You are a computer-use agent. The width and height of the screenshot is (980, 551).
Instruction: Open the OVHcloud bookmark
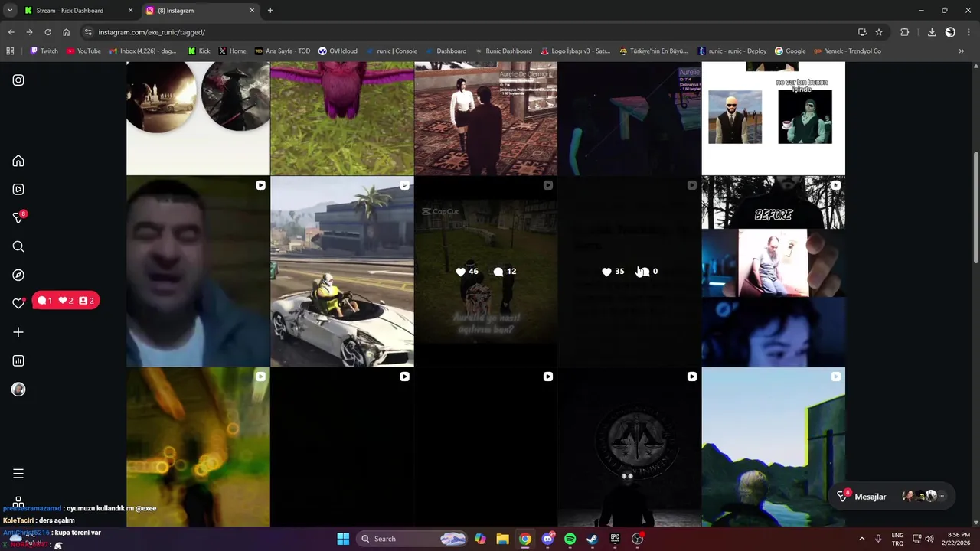point(338,51)
